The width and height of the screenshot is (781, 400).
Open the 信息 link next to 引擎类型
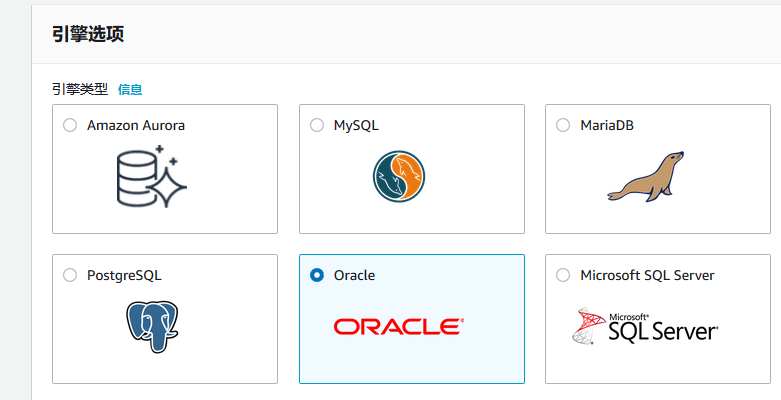point(130,90)
